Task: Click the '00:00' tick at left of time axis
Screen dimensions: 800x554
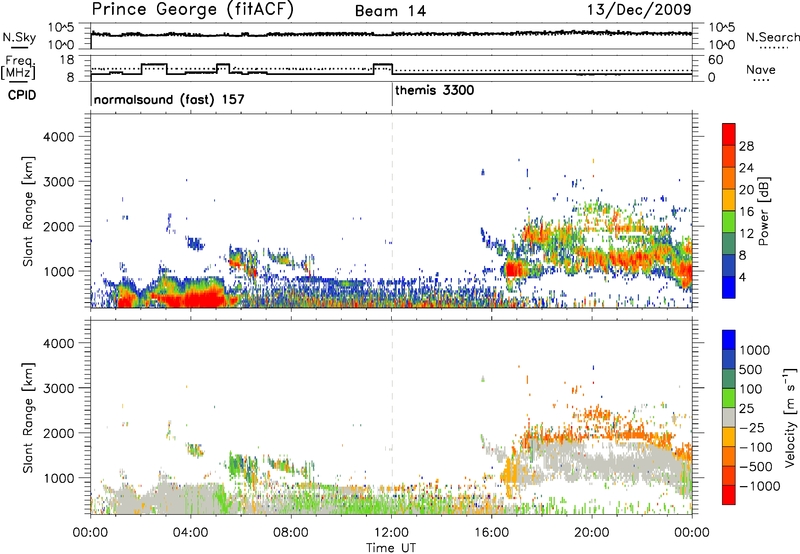Action: pyautogui.click(x=90, y=533)
